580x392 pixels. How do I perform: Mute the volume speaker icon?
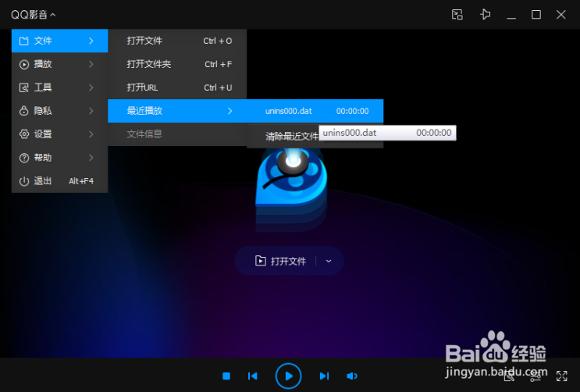tap(352, 376)
